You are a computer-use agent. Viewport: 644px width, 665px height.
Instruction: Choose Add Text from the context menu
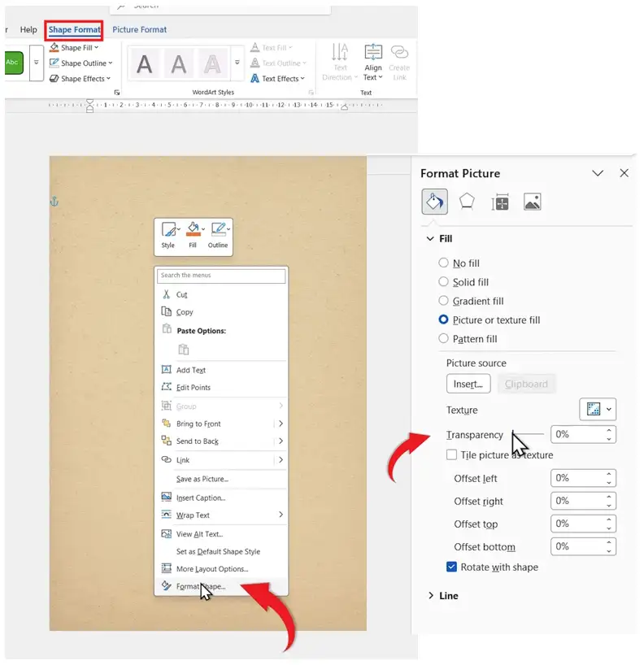click(221, 370)
